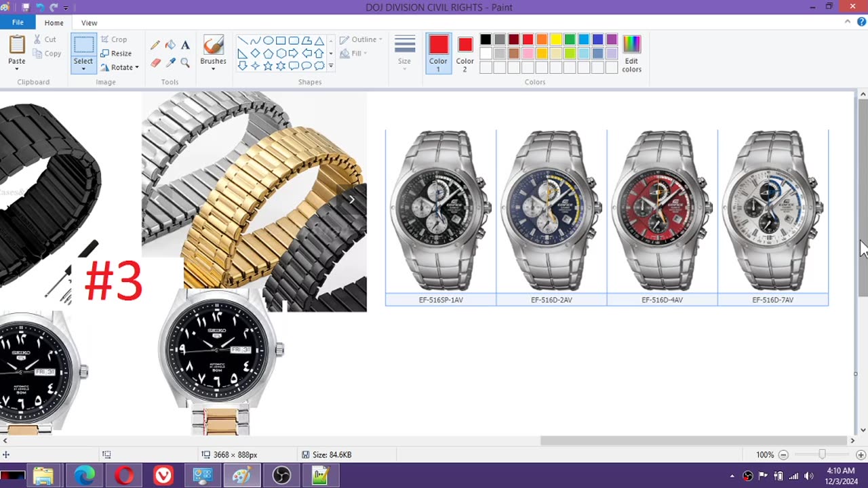Screen dimensions: 868x488
Task: Open File Explorer from the taskbar
Action: click(43, 476)
